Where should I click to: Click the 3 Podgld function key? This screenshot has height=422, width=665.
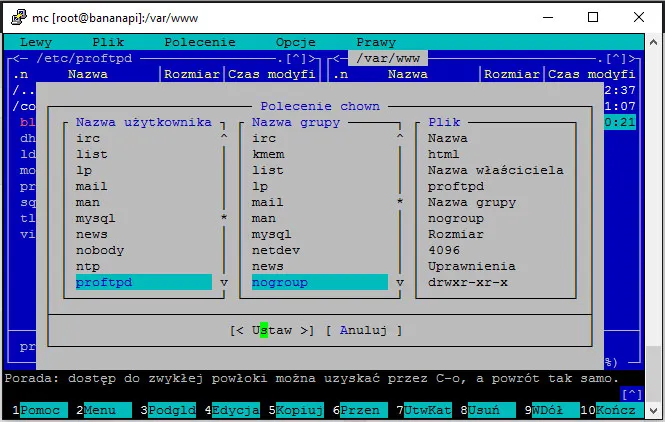coord(168,410)
